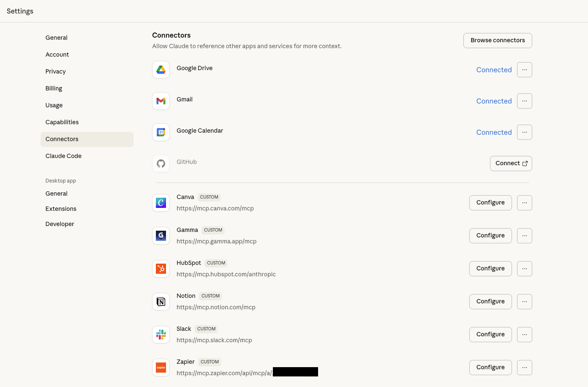Click the Notion connector icon
588x387 pixels.
[161, 301]
